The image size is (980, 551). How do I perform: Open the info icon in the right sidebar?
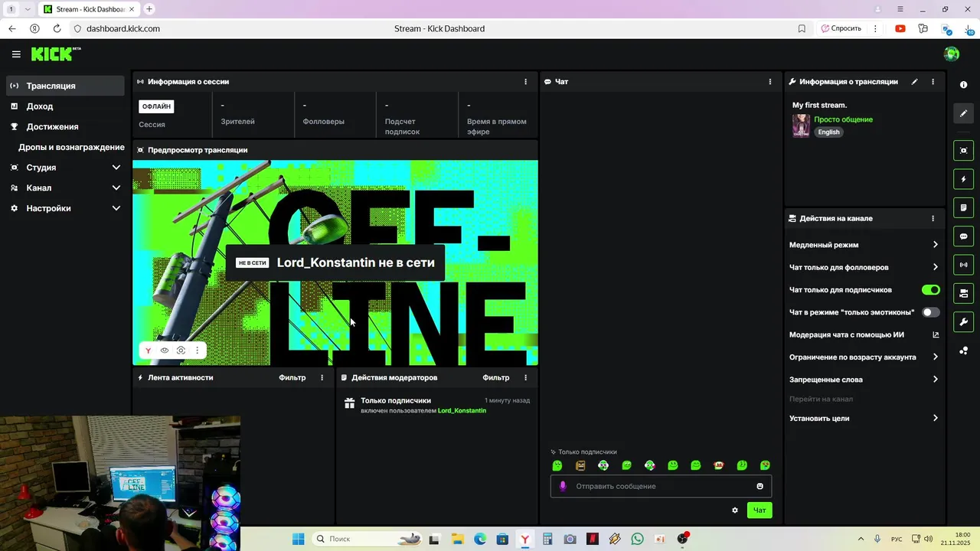(x=964, y=85)
